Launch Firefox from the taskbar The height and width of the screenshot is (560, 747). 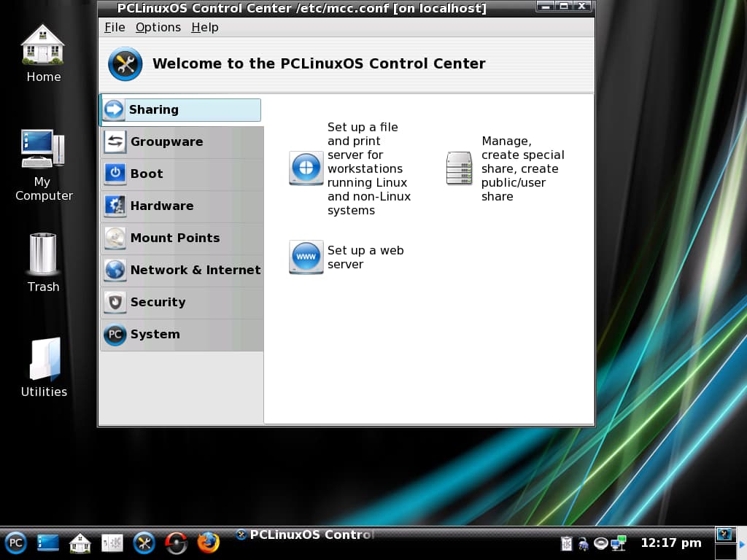208,542
